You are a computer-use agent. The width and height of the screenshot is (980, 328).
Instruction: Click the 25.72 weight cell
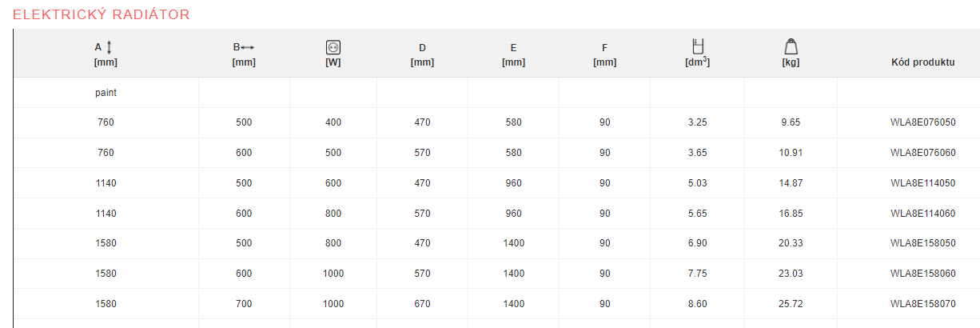pos(790,304)
